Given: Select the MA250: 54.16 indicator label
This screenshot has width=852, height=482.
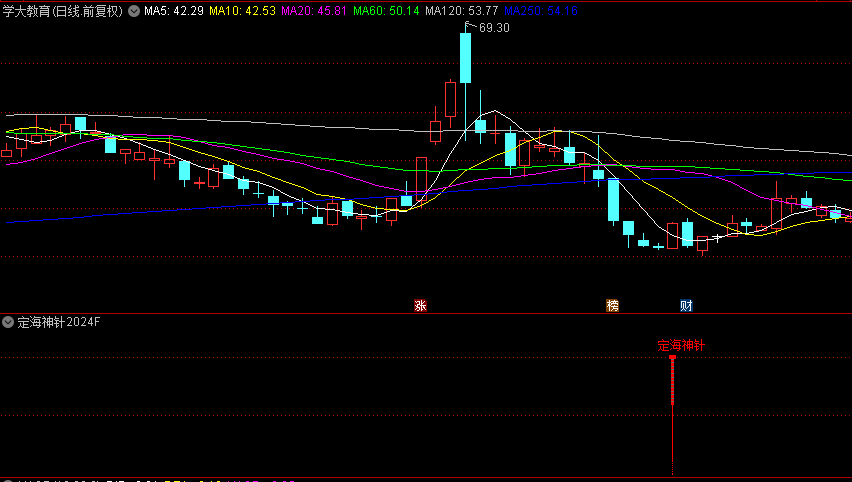Looking at the screenshot, I should point(541,11).
